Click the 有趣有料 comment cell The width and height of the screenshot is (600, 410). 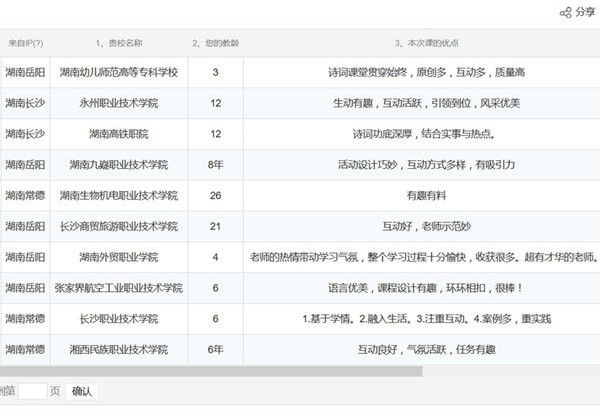point(426,195)
